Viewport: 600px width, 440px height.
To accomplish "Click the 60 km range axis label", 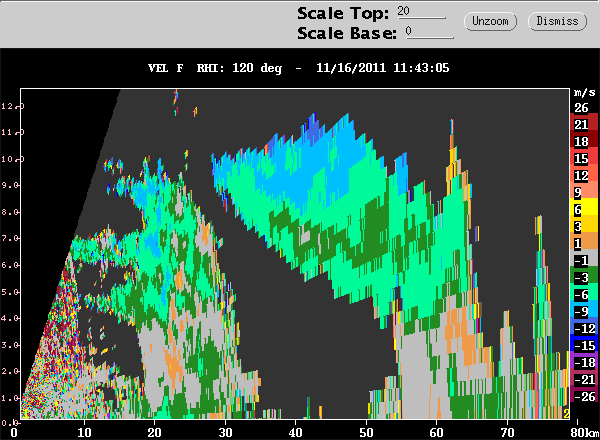I will tap(437, 432).
